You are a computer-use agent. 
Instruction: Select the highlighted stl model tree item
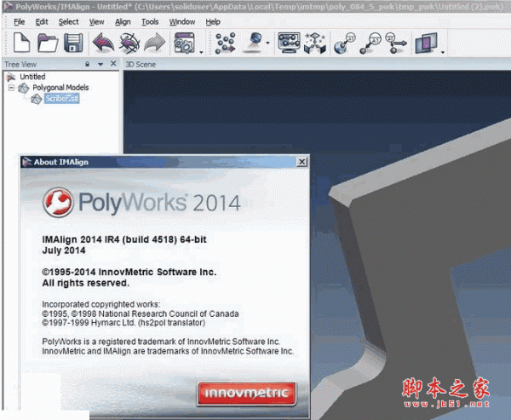pos(61,98)
